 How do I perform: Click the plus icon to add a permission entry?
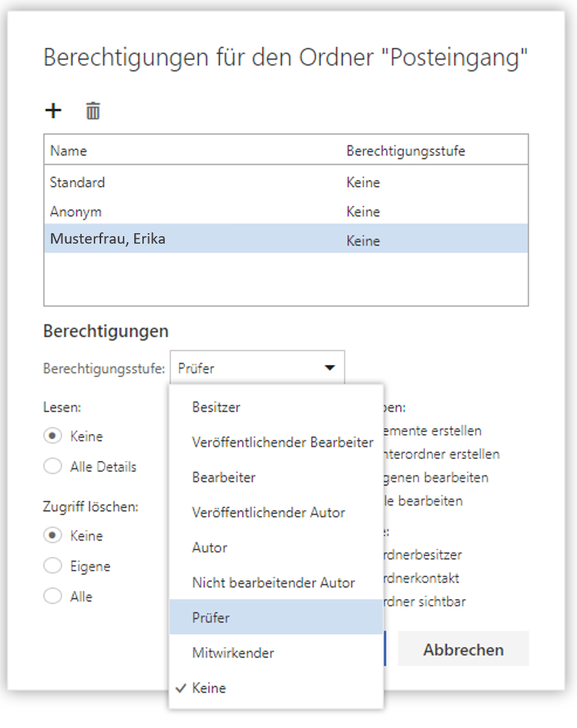pos(53,110)
